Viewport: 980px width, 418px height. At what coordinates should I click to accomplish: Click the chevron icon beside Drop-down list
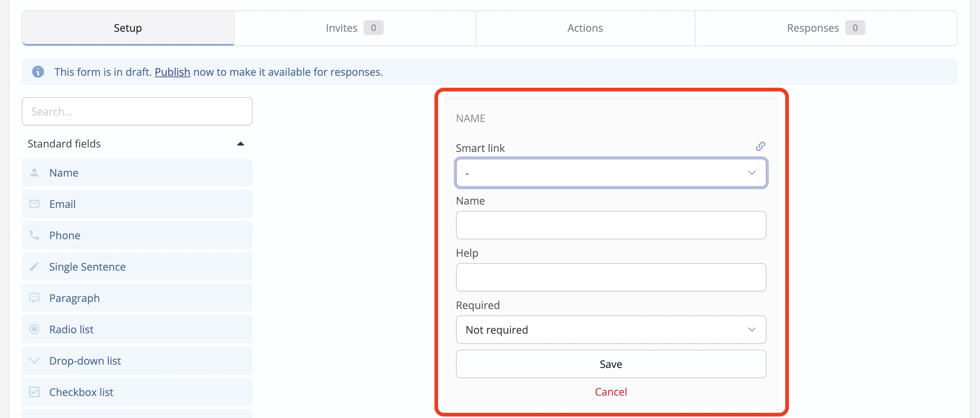34,361
